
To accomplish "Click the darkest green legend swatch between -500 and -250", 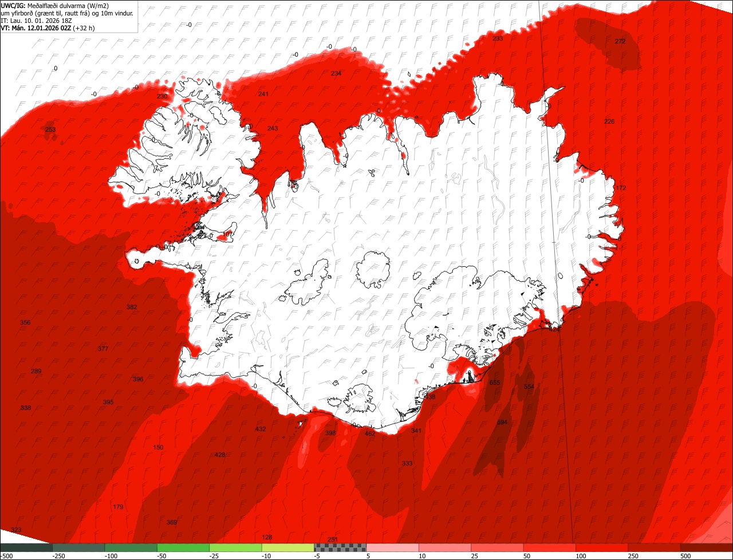I will point(26,547).
